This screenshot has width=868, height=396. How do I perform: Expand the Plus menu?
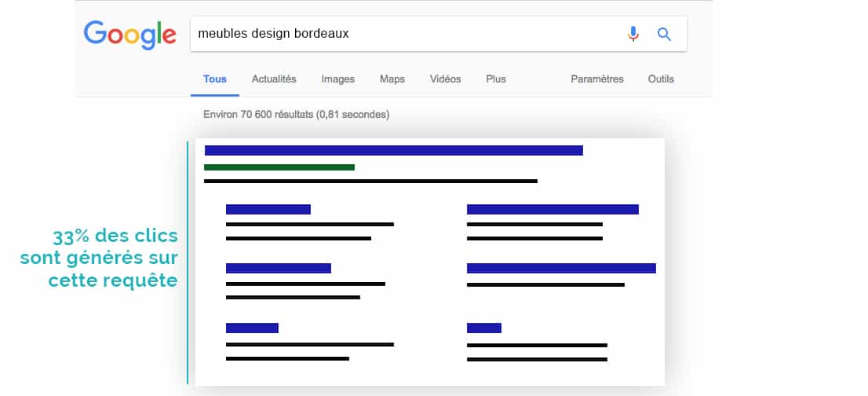click(x=496, y=79)
